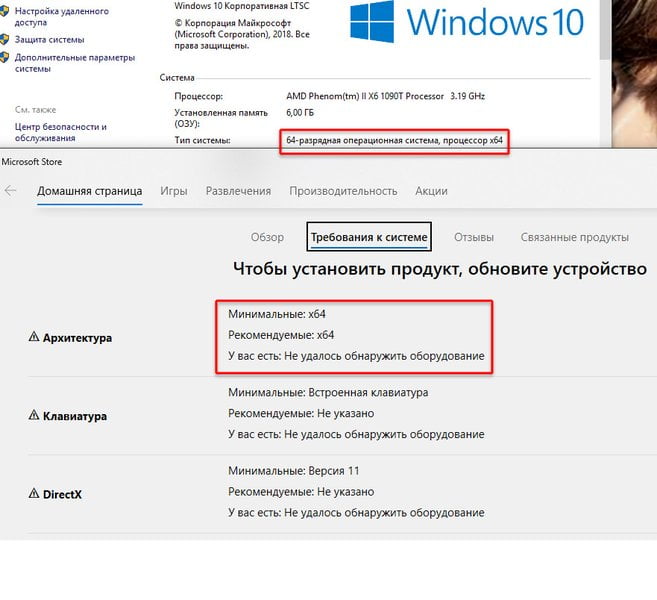The width and height of the screenshot is (657, 600).
Task: Click the System window vertical scrollbar
Action: coord(605,73)
